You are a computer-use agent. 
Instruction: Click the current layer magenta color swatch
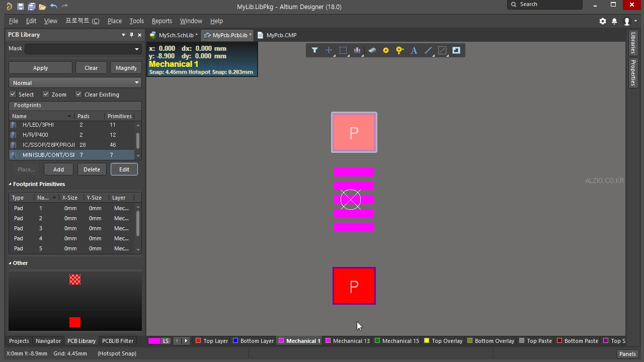coord(154,341)
